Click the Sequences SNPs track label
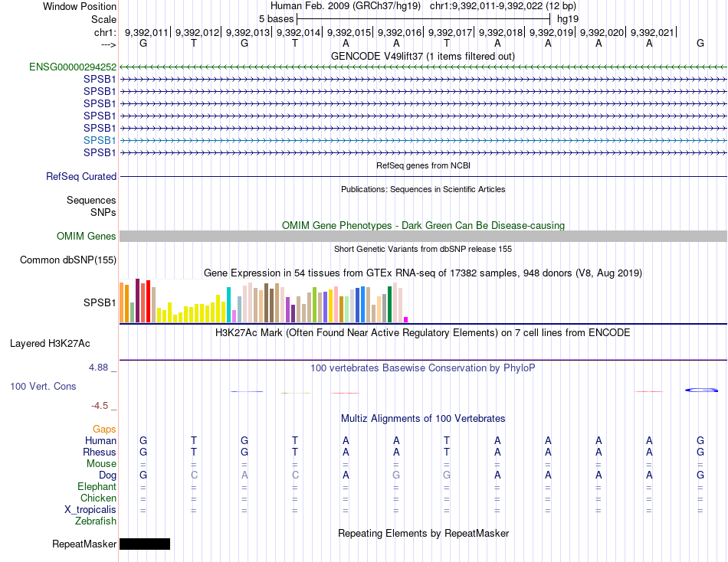The height and width of the screenshot is (562, 728). coord(91,206)
